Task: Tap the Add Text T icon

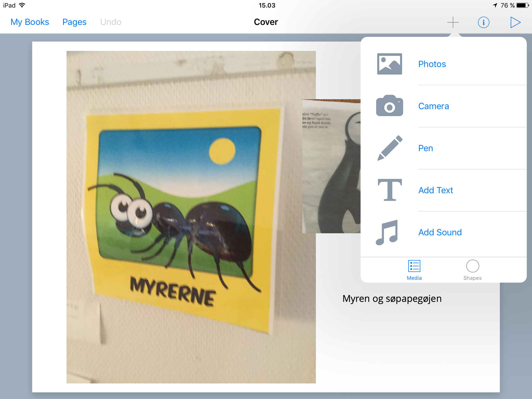Action: click(389, 190)
